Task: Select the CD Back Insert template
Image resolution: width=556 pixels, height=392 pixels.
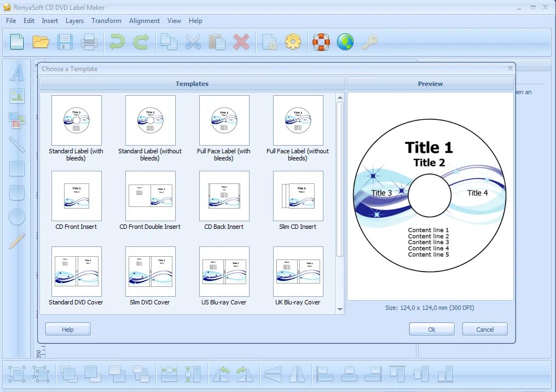Action: 224,200
